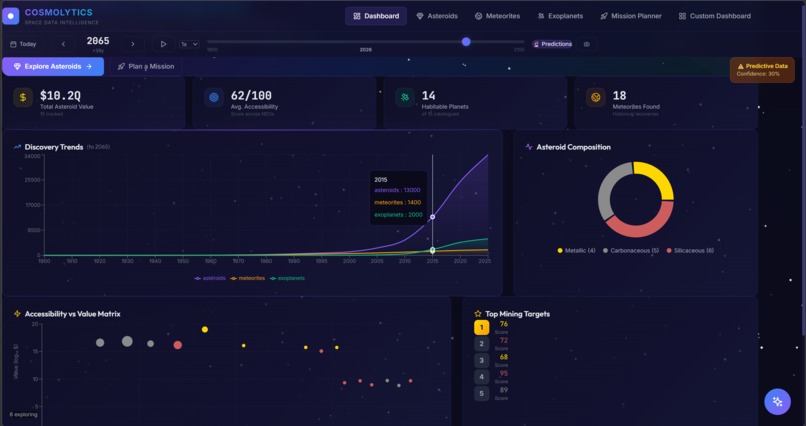Image resolution: width=806 pixels, height=426 pixels.
Task: Click Silicaceous (6) legend entry
Action: (x=690, y=251)
